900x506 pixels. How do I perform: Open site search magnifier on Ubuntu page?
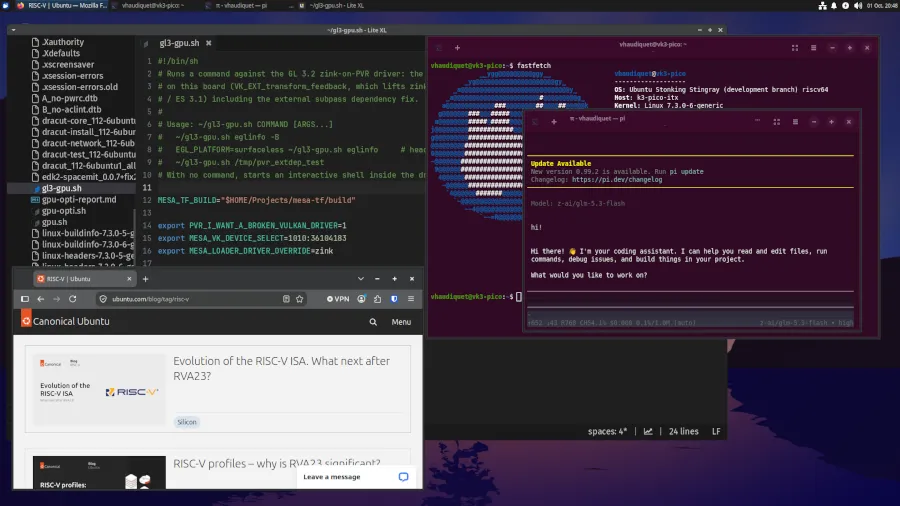(373, 322)
